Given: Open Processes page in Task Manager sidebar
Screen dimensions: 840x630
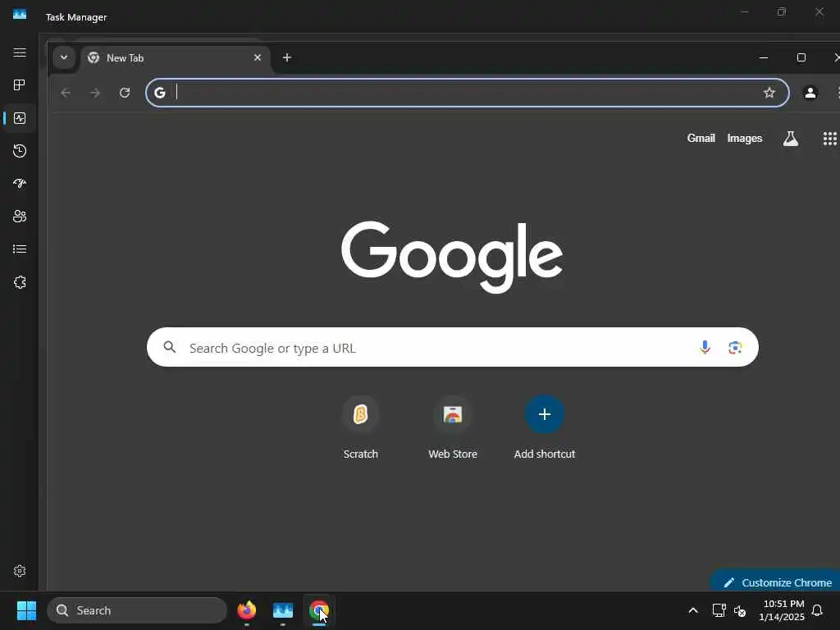Looking at the screenshot, I should [x=20, y=84].
